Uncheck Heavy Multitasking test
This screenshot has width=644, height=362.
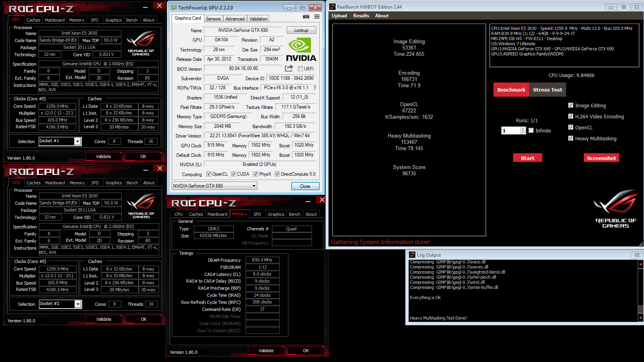571,138
